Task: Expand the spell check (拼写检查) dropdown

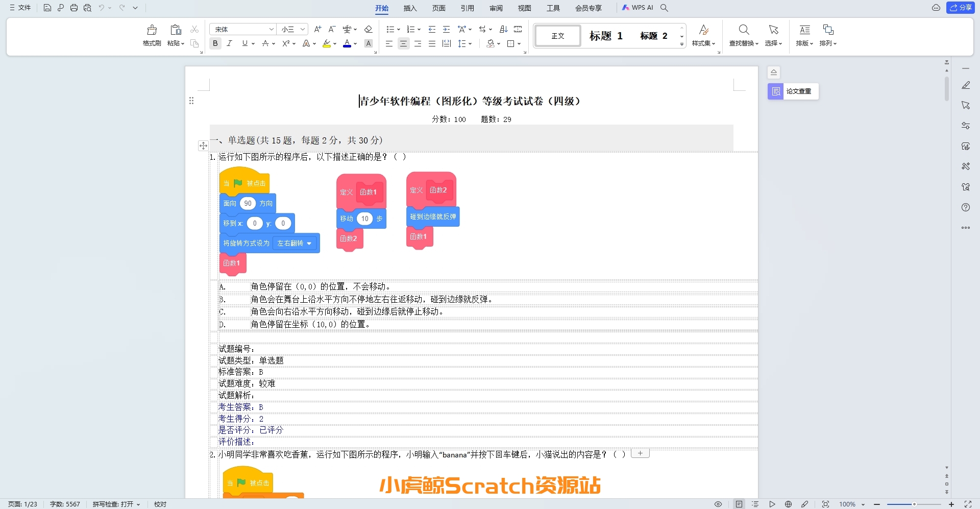Action: (138, 504)
